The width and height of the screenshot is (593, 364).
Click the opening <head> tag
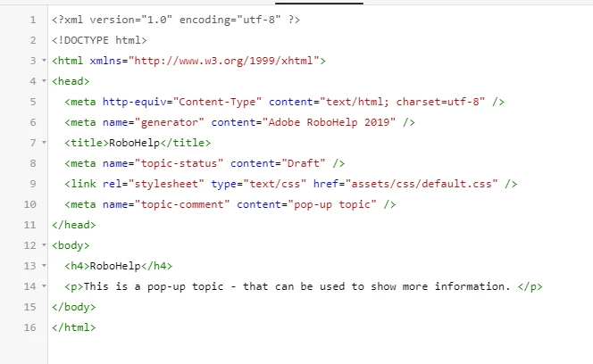71,81
